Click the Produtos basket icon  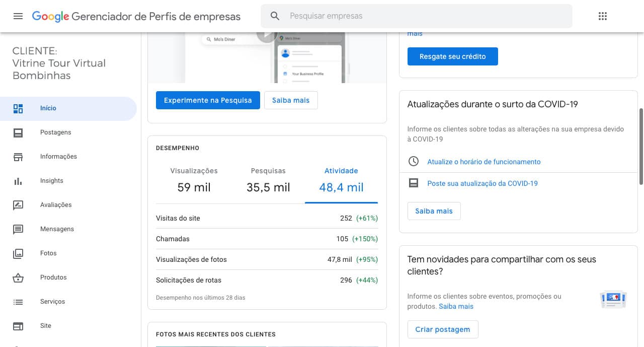(18, 277)
